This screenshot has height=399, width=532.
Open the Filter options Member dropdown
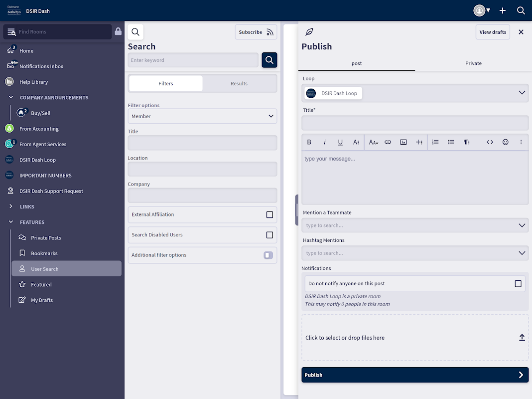pos(203,116)
